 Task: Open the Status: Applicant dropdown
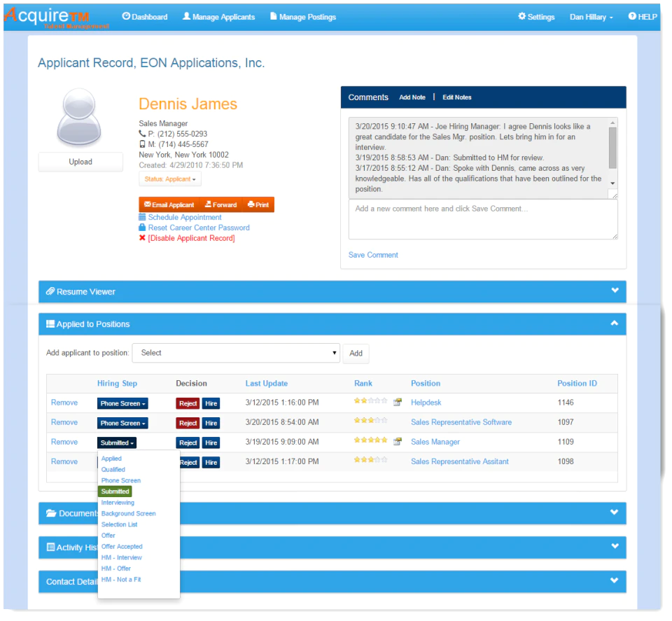[169, 179]
